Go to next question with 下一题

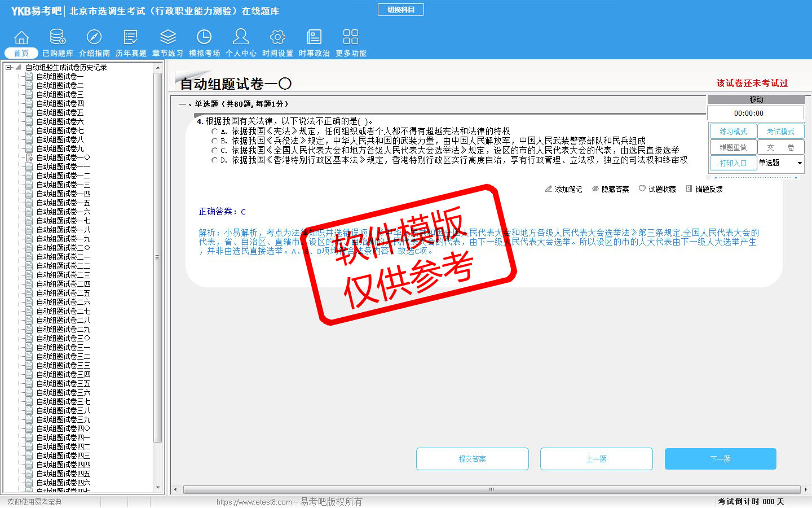720,459
